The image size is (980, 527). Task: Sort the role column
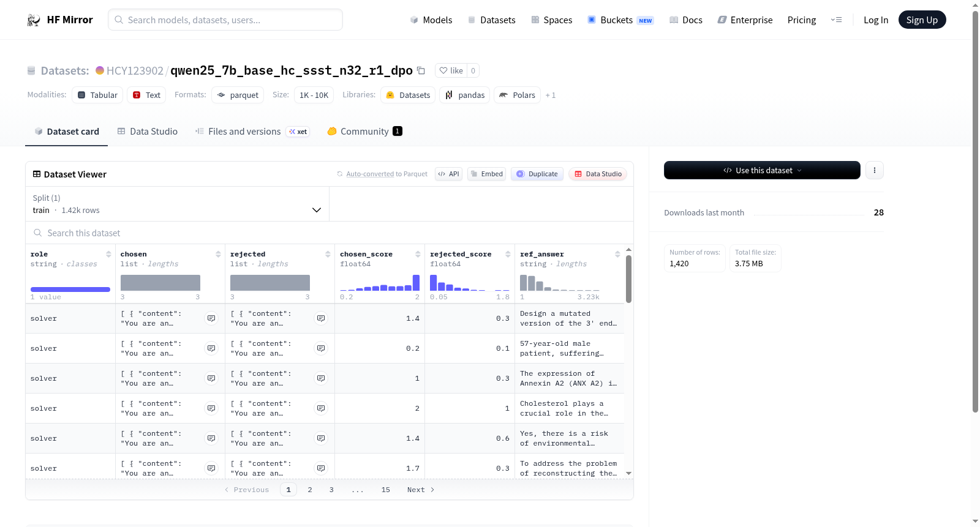pos(108,254)
